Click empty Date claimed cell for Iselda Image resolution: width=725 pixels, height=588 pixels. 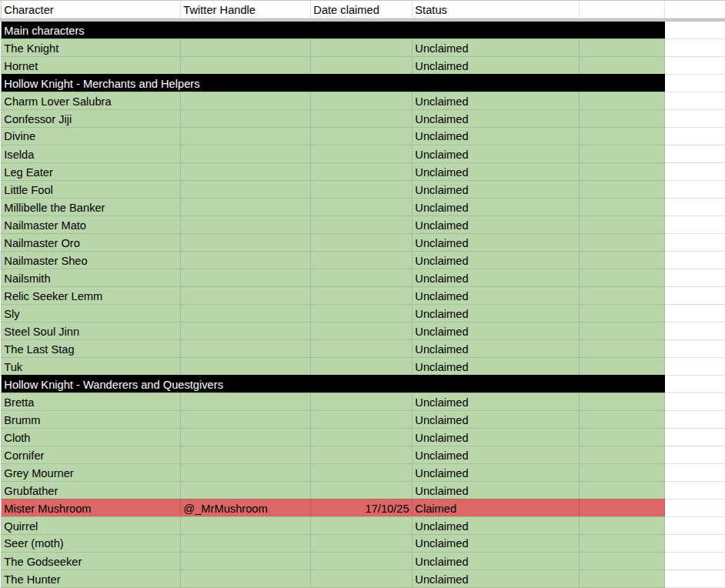(361, 155)
